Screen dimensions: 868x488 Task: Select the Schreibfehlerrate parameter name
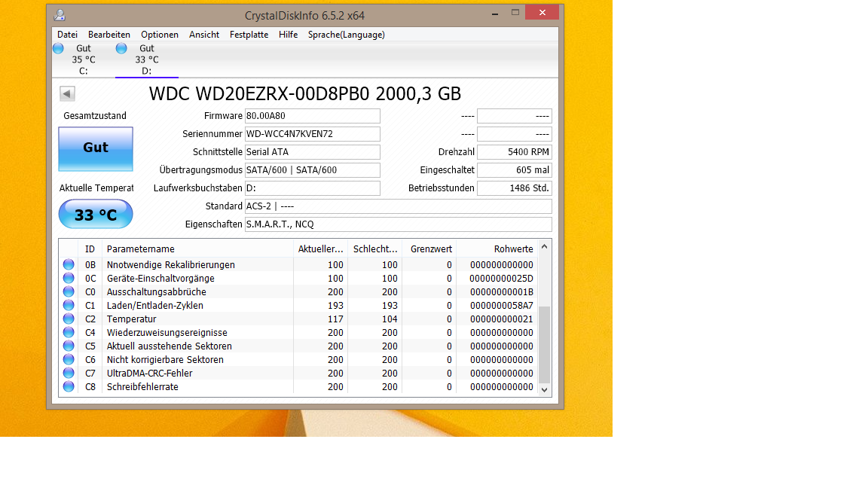click(x=143, y=387)
